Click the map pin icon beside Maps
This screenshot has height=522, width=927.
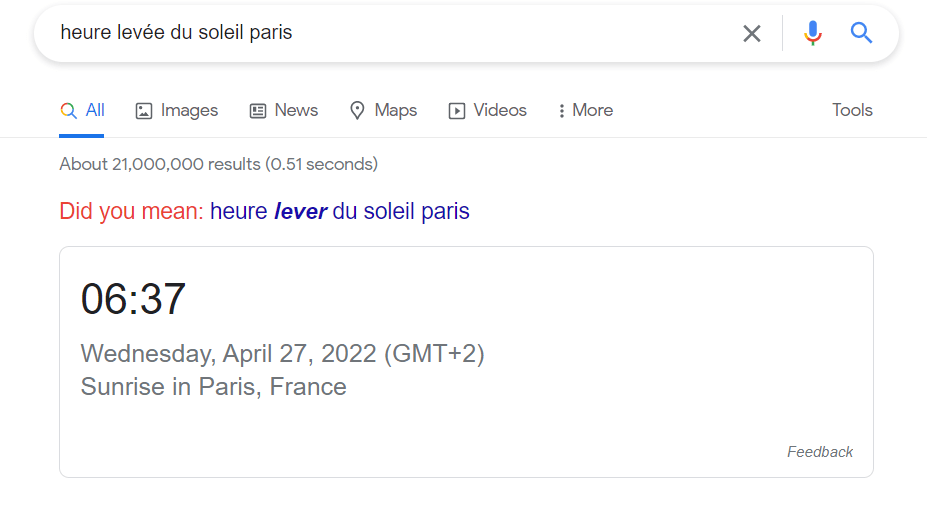[x=357, y=111]
